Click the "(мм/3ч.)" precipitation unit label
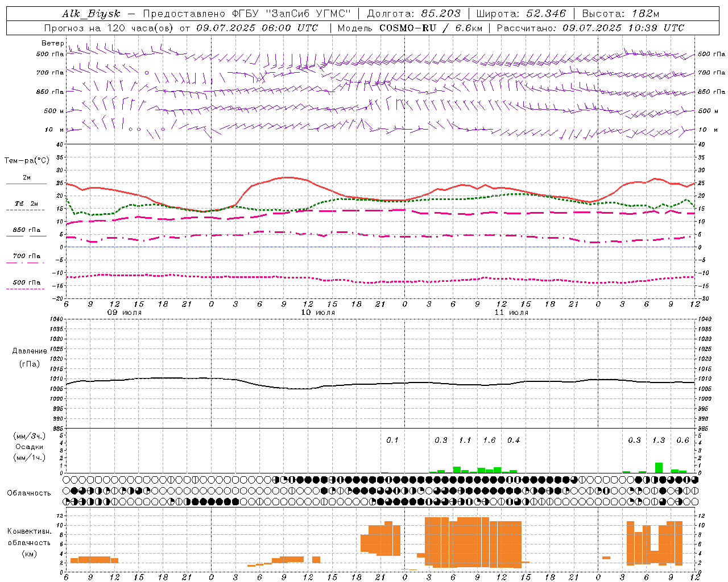Image resolution: width=728 pixels, height=582 pixels. tap(30, 436)
